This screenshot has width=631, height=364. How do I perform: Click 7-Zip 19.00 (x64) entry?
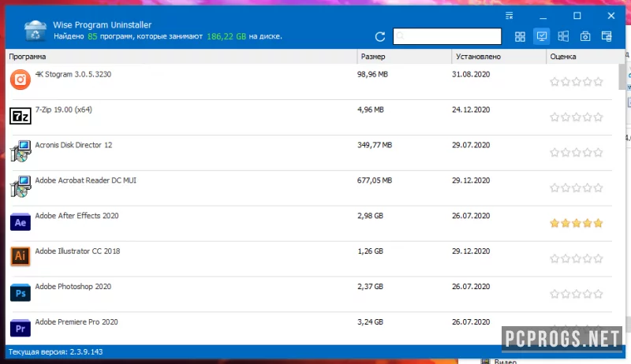tap(64, 110)
